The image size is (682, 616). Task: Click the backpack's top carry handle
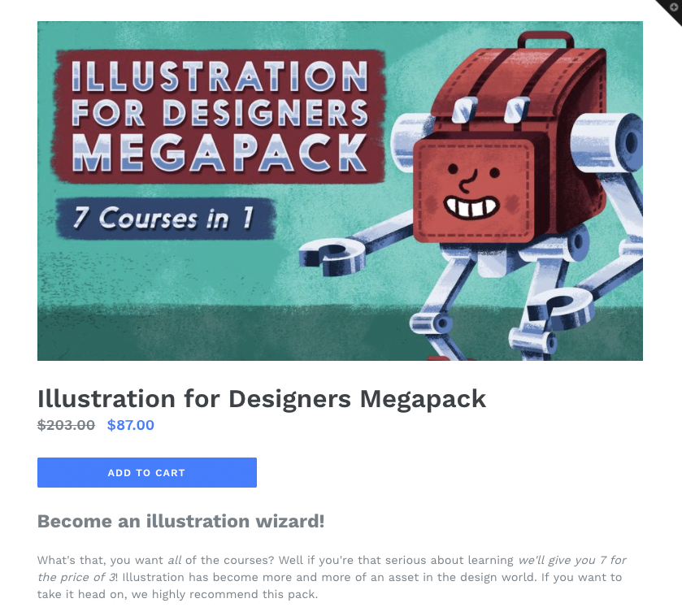[545, 41]
